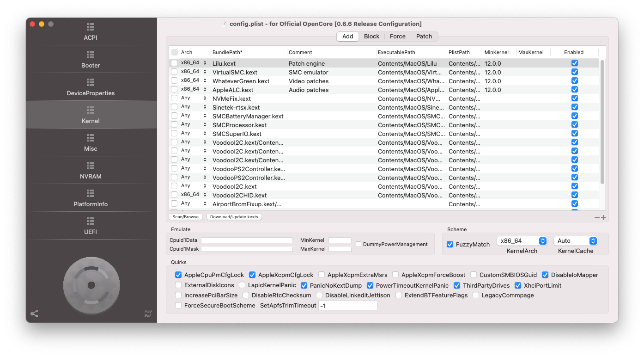Uncheck the AppleCpuPmCfgLock quirk
Viewport: 644px width, 357px height.
pos(178,275)
